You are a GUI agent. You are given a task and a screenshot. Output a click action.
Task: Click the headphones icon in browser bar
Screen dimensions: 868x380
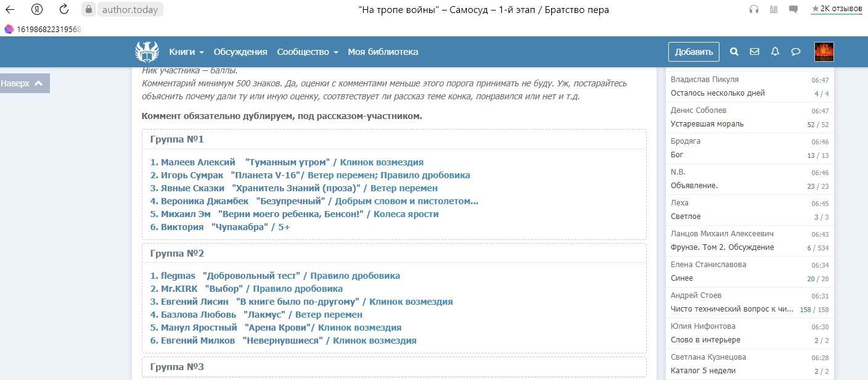click(753, 9)
